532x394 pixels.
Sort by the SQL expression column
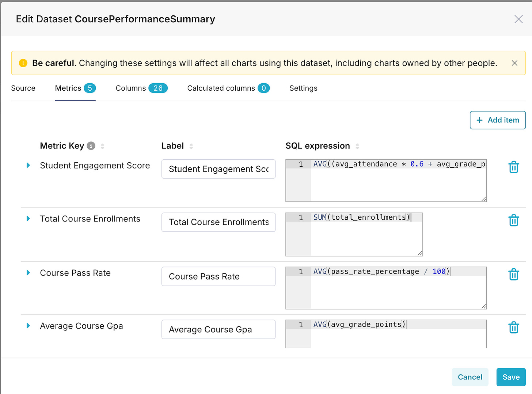[x=357, y=146]
